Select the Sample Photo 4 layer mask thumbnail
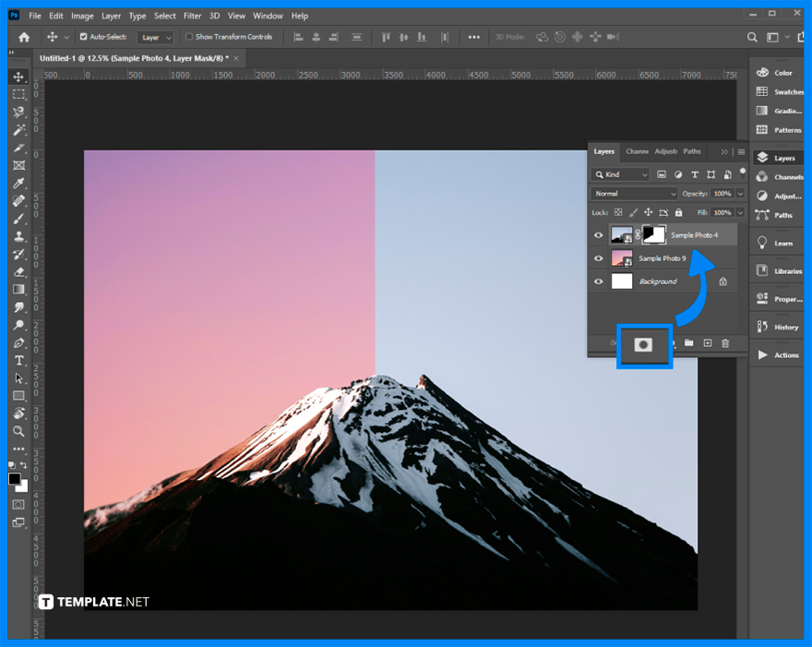 pos(654,235)
